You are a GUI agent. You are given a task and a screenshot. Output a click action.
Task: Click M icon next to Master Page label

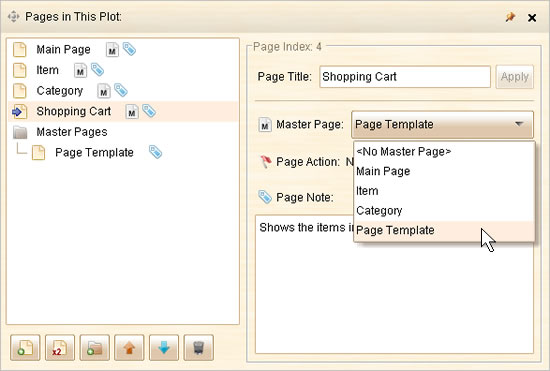265,125
